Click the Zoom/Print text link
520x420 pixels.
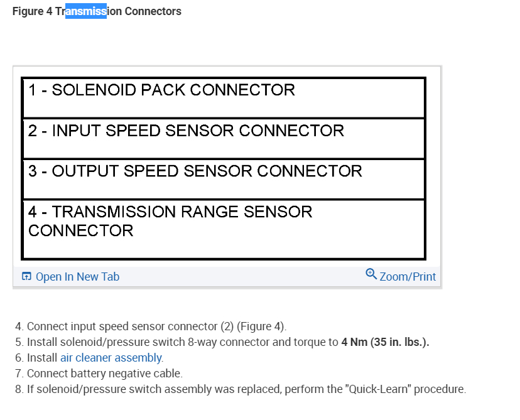coord(408,277)
